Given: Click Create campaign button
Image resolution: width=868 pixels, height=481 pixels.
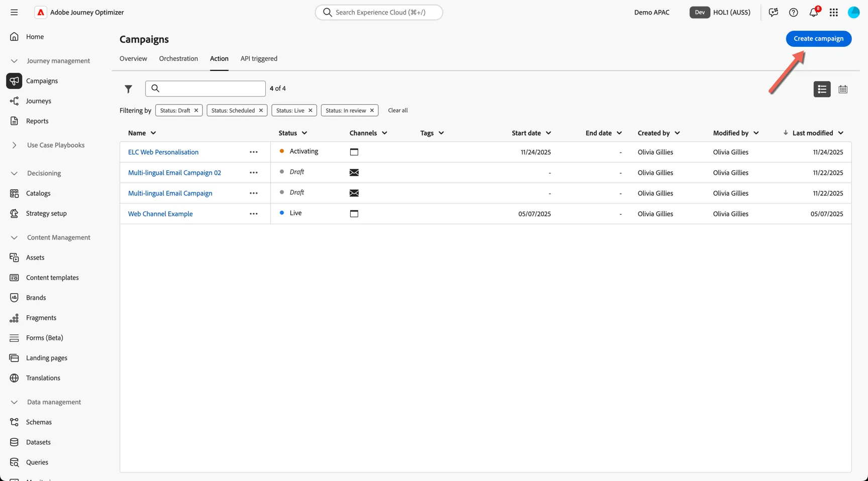Looking at the screenshot, I should (x=818, y=39).
